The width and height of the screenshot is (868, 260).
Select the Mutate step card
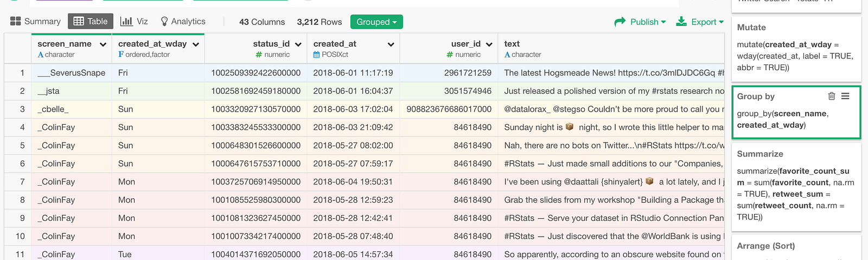pos(796,49)
